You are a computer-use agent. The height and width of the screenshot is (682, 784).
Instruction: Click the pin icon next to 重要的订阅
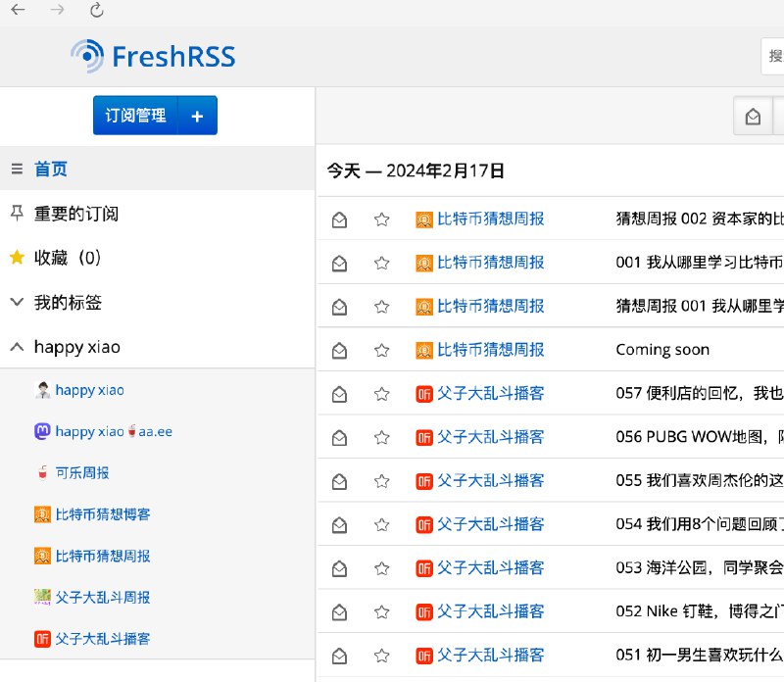coord(18,213)
